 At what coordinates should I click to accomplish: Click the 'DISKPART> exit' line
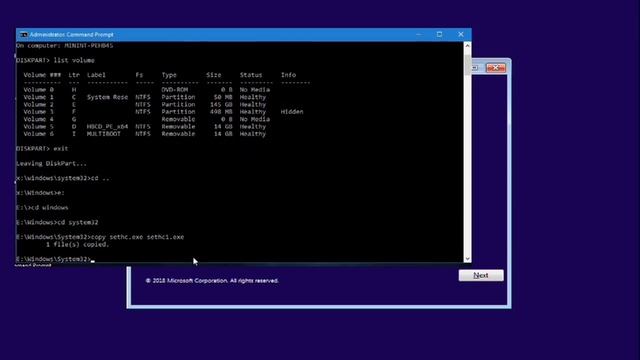point(42,149)
